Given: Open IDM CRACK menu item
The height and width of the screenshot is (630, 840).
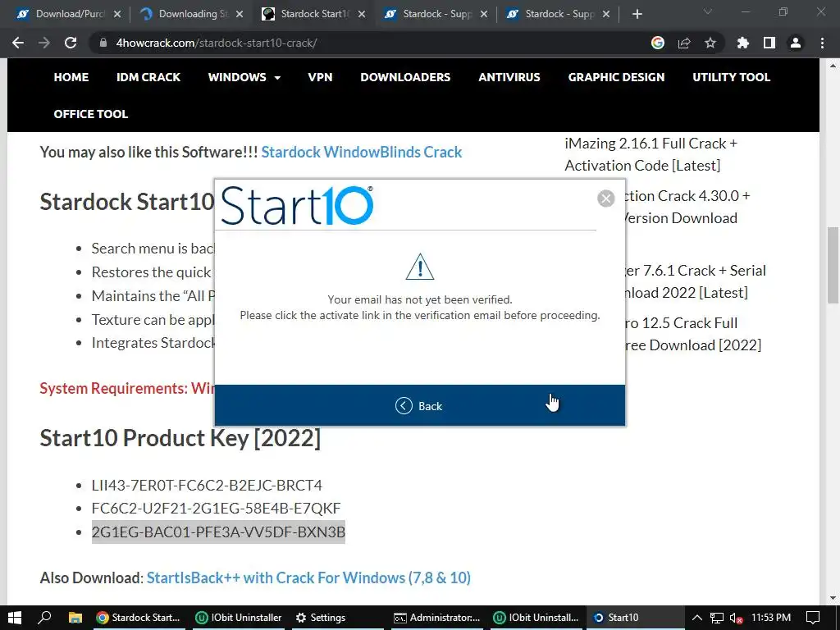Looking at the screenshot, I should pos(148,77).
